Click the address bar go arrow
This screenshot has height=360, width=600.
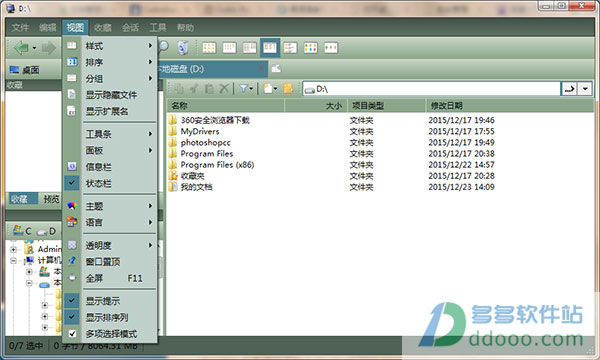(x=570, y=89)
